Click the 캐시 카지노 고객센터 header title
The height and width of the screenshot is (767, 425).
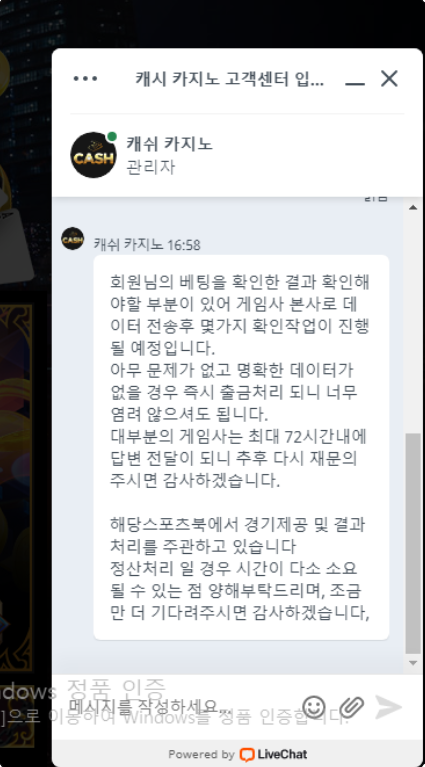229,78
